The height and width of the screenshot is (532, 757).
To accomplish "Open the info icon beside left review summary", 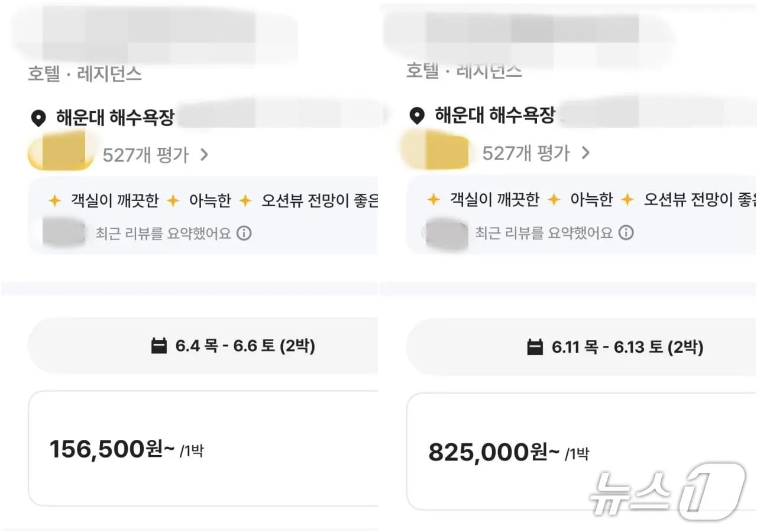I will click(x=244, y=233).
